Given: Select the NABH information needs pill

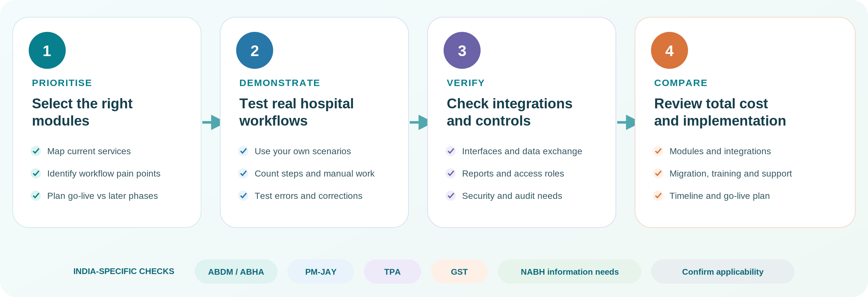Looking at the screenshot, I should pos(569,272).
